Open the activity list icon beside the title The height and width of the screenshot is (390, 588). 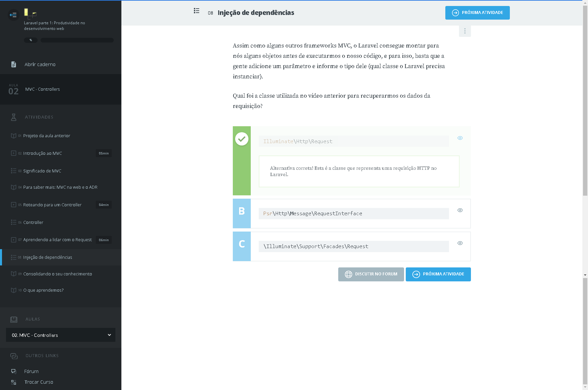(x=197, y=11)
